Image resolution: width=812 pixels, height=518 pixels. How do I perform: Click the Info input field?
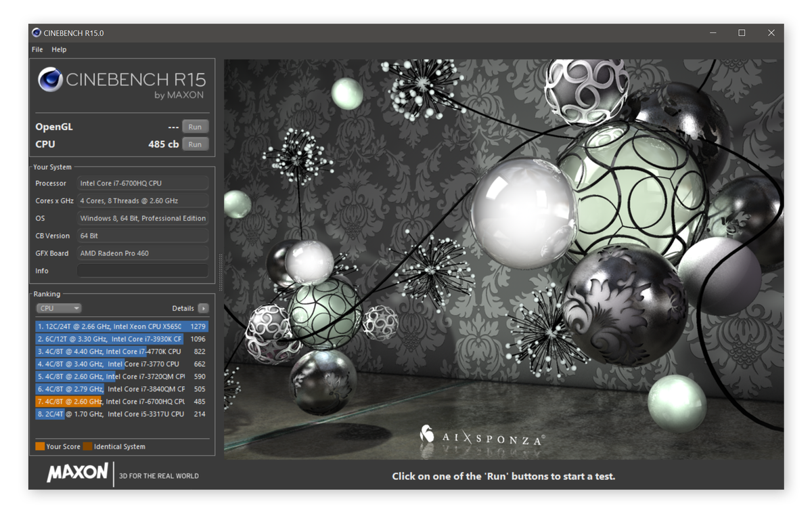(x=143, y=271)
